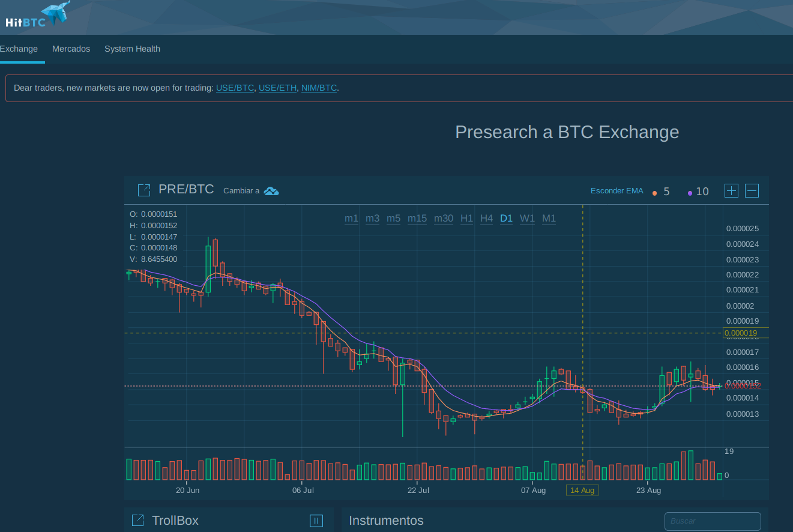793x532 pixels.
Task: Set chart timeframe to W1
Action: pyautogui.click(x=527, y=219)
